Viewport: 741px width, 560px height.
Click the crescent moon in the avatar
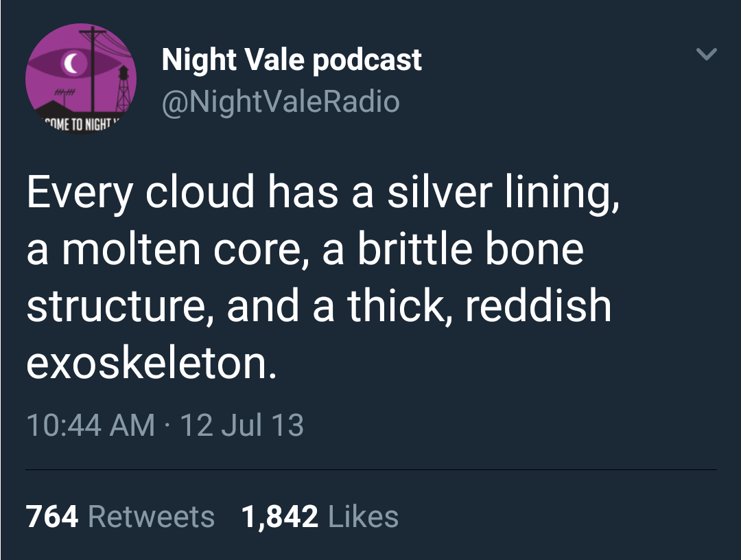pyautogui.click(x=69, y=64)
